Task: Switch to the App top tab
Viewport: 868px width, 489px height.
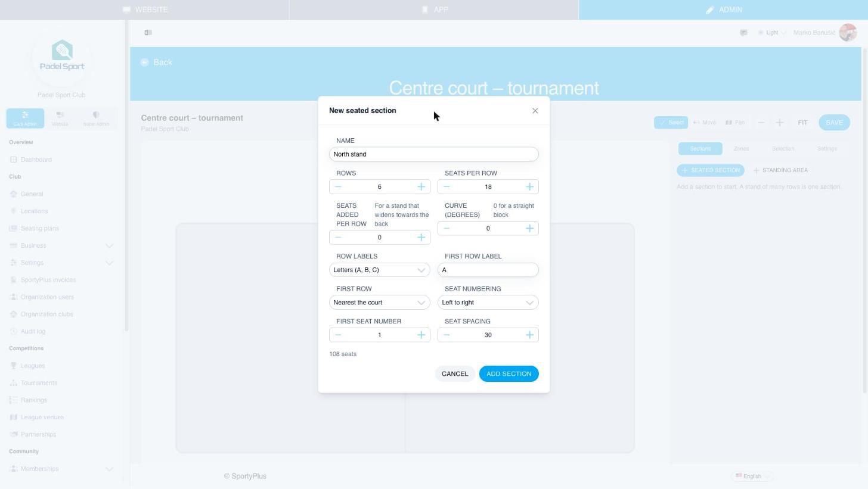Action: [434, 10]
